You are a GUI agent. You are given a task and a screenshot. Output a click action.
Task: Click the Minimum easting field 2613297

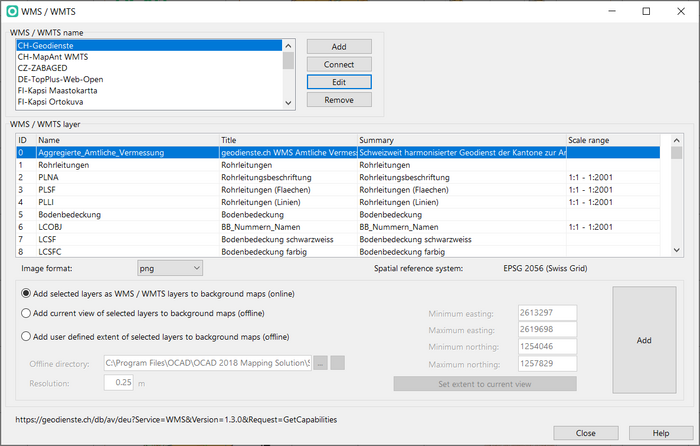(x=547, y=313)
